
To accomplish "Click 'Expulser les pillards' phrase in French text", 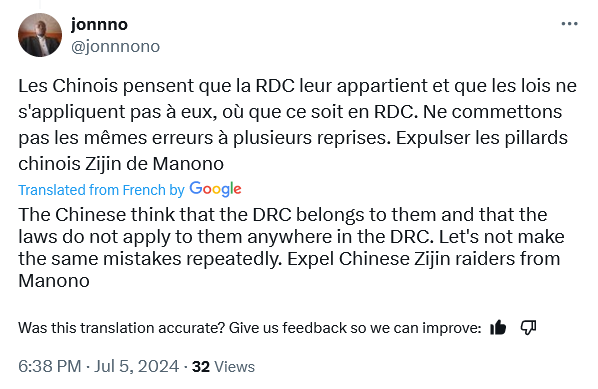I will (x=482, y=138).
